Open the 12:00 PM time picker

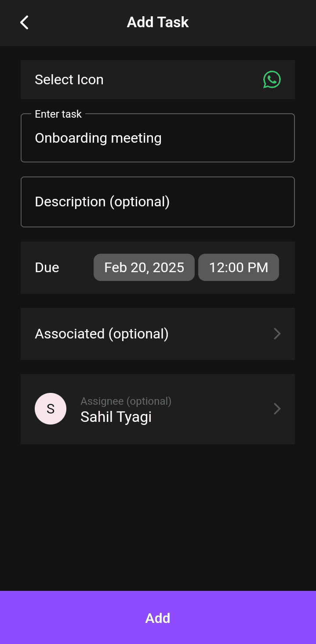[238, 267]
